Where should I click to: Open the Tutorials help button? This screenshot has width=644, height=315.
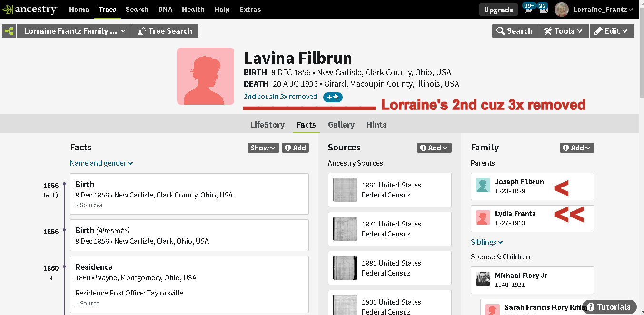(609, 307)
